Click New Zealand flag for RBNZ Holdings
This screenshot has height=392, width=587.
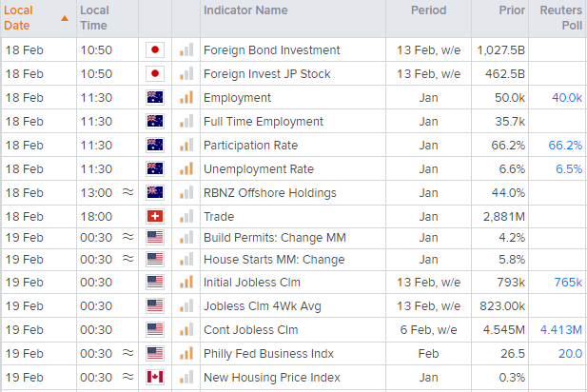[155, 192]
